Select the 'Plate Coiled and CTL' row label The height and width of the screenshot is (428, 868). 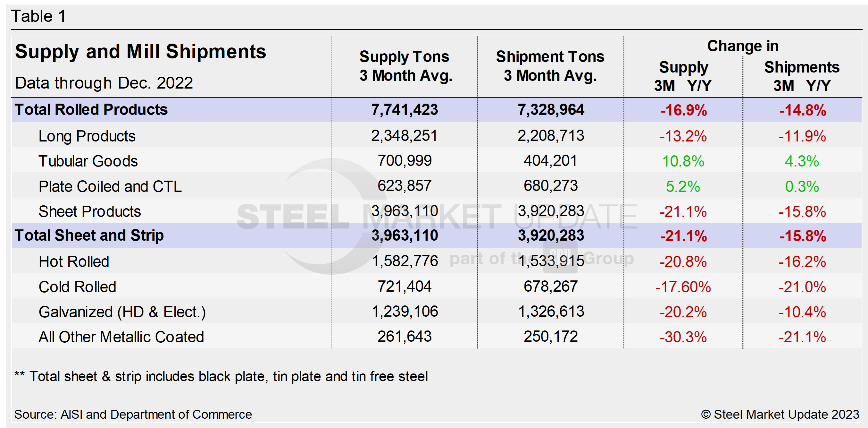click(110, 186)
